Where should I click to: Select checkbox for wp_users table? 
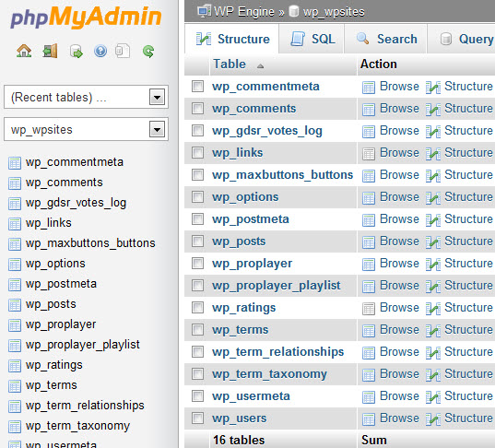197,418
